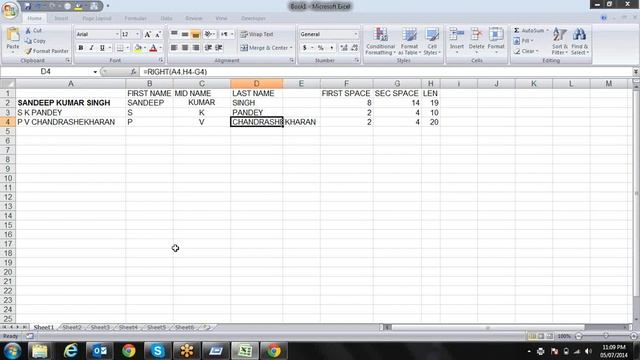Open Skype from the Windows taskbar
This screenshot has width=640, height=360.
[x=158, y=351]
